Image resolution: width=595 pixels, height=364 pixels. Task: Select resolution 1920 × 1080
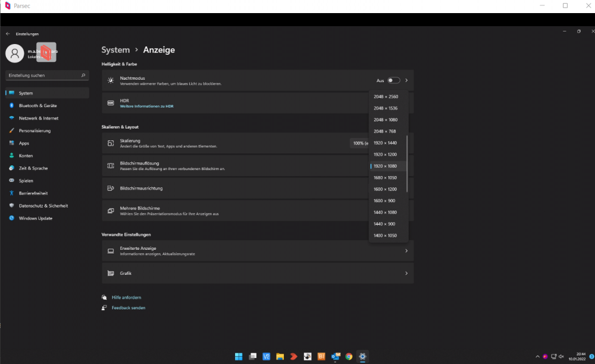(x=388, y=166)
